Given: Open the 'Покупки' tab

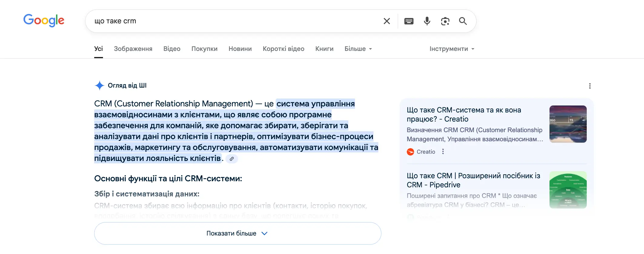Looking at the screenshot, I should click(x=204, y=49).
